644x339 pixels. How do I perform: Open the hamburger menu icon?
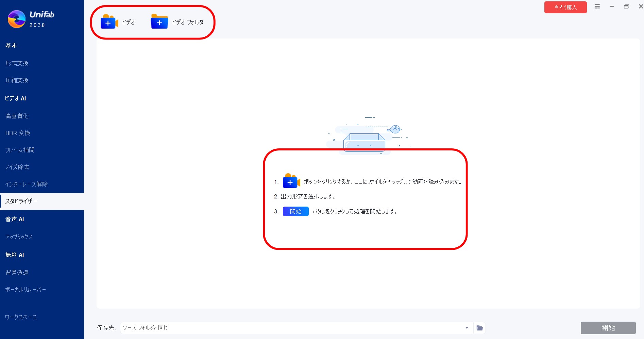597,6
